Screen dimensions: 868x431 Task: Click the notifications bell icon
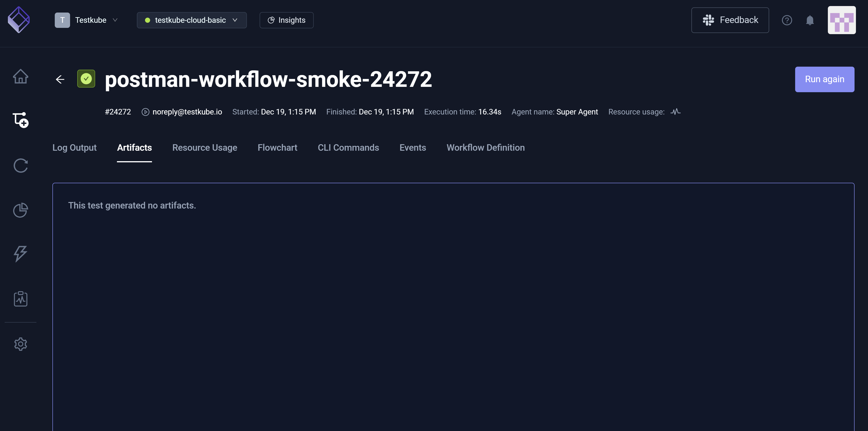810,20
